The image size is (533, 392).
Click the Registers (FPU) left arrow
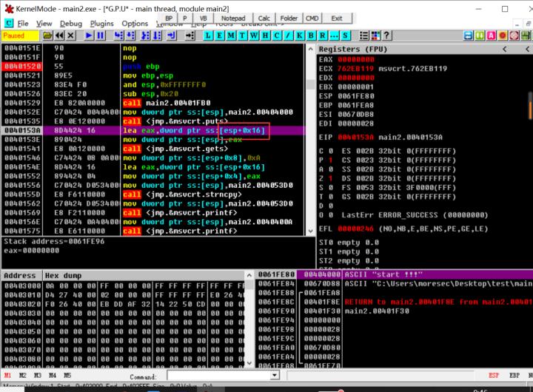(x=506, y=49)
